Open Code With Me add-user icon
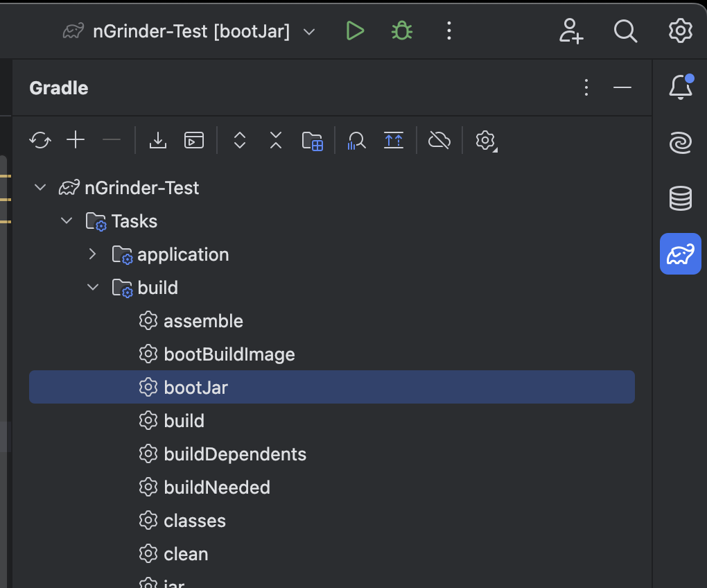Image resolution: width=707 pixels, height=588 pixels. point(571,31)
